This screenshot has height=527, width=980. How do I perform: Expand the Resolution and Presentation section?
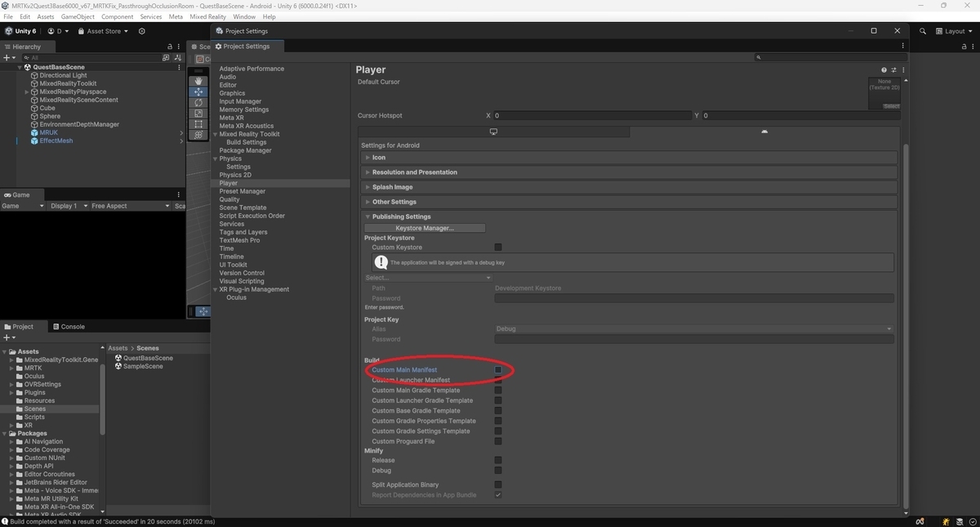coord(414,172)
